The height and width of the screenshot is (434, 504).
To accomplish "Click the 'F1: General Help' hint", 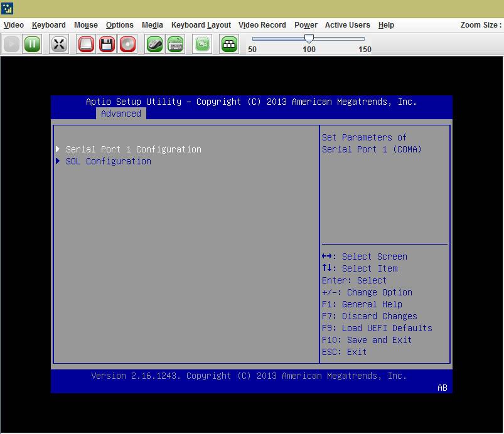I will coord(362,304).
